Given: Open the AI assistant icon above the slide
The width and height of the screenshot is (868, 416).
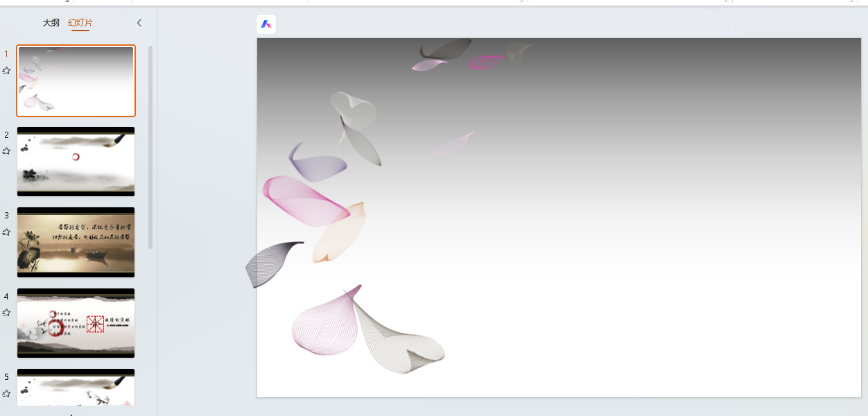Looking at the screenshot, I should coord(266,24).
